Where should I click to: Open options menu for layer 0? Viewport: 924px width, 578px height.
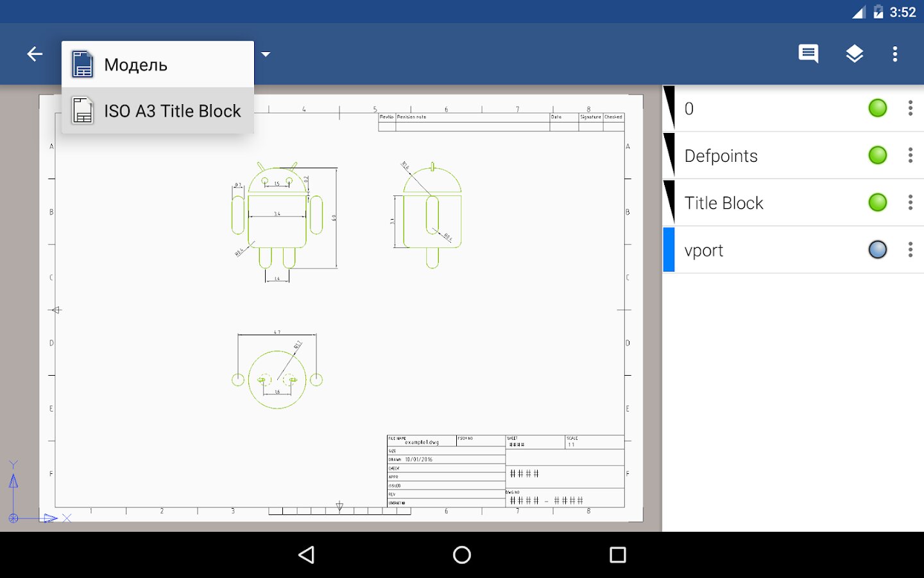[x=911, y=108]
